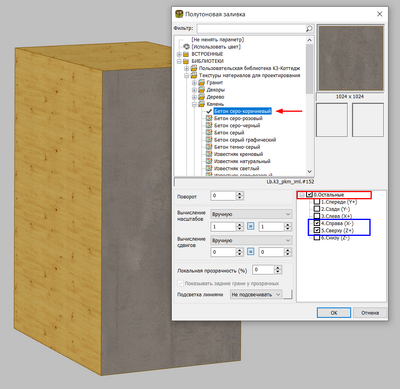Screen dimensions: 400x389
Task: Uncheck the 5.Сверху (Z+) checkbox
Action: [x=317, y=230]
